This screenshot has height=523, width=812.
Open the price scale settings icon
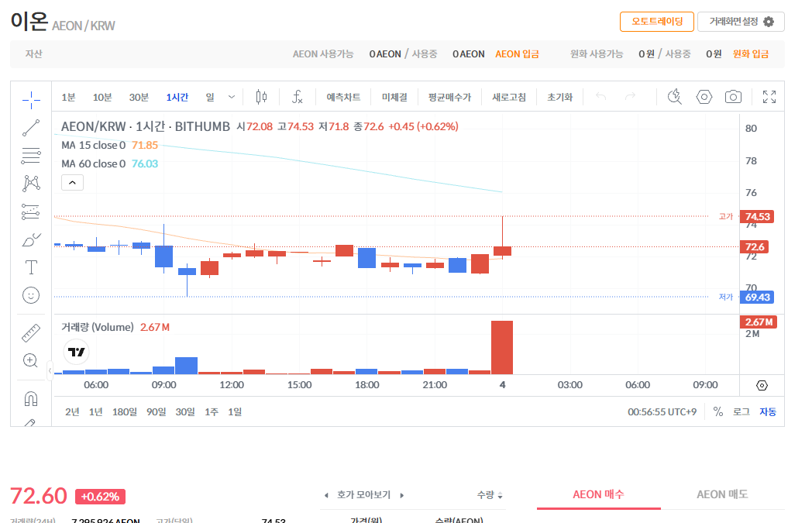coord(762,385)
